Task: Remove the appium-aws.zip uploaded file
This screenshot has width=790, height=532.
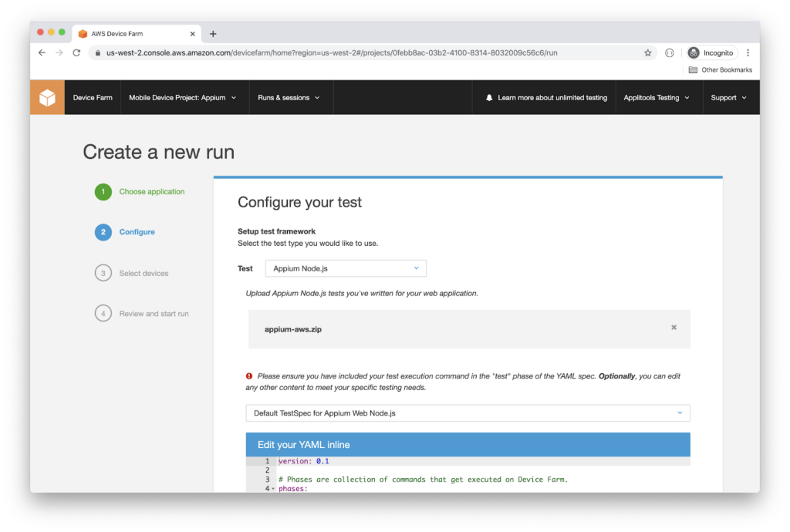Action: tap(674, 328)
